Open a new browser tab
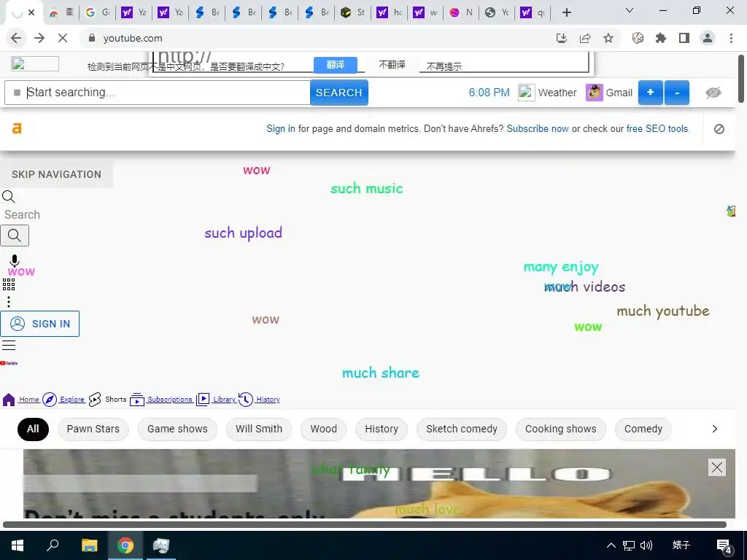The height and width of the screenshot is (560, 747). point(566,12)
